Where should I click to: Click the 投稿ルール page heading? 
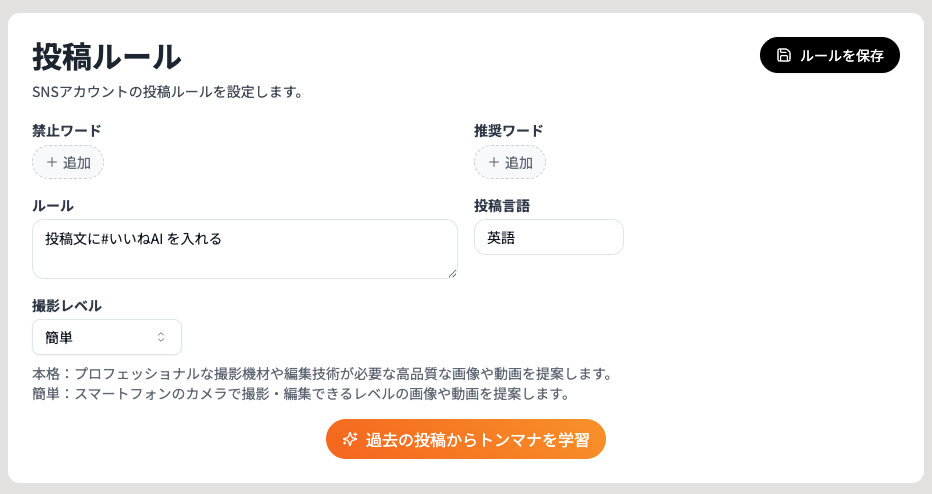(107, 56)
